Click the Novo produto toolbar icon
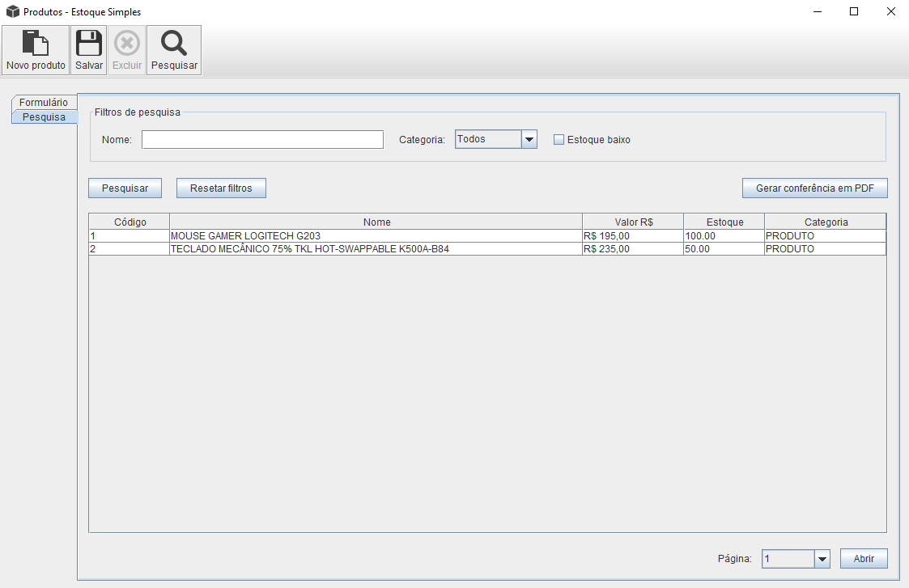This screenshot has width=909, height=588. (x=36, y=44)
